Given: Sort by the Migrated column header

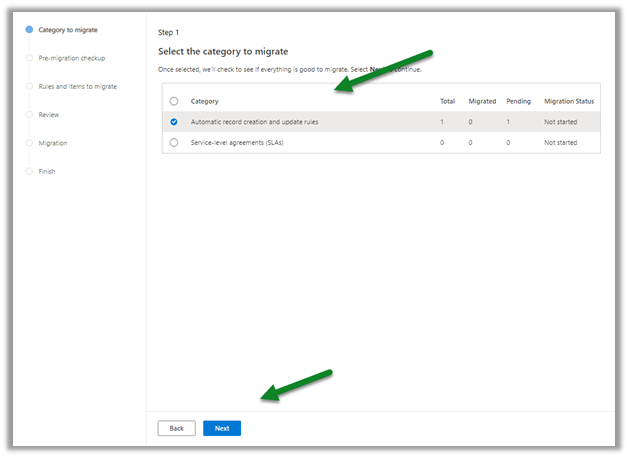Looking at the screenshot, I should point(482,101).
